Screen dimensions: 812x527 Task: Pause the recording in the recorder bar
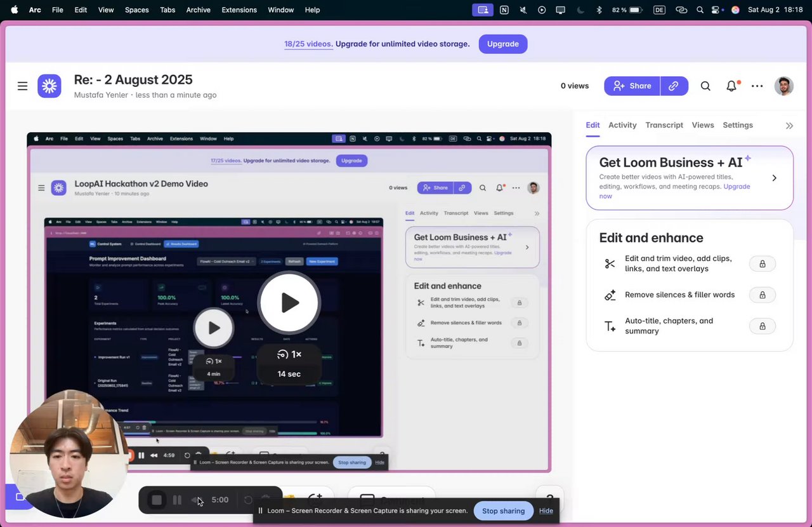(177, 500)
